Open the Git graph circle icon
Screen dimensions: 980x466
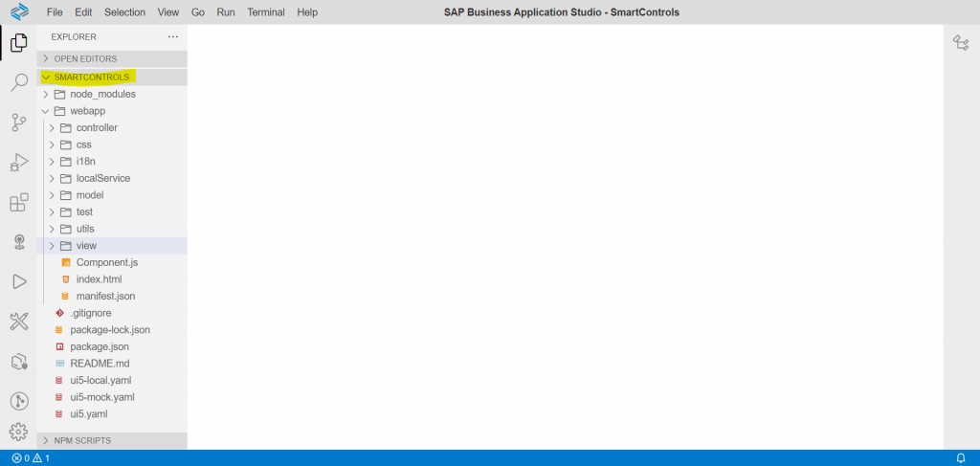[x=19, y=401]
